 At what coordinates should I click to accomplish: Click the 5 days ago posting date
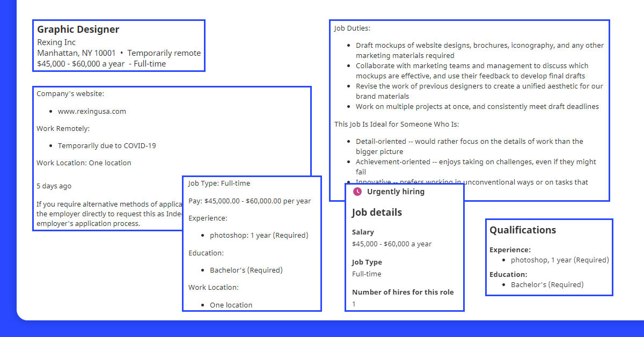click(x=54, y=186)
